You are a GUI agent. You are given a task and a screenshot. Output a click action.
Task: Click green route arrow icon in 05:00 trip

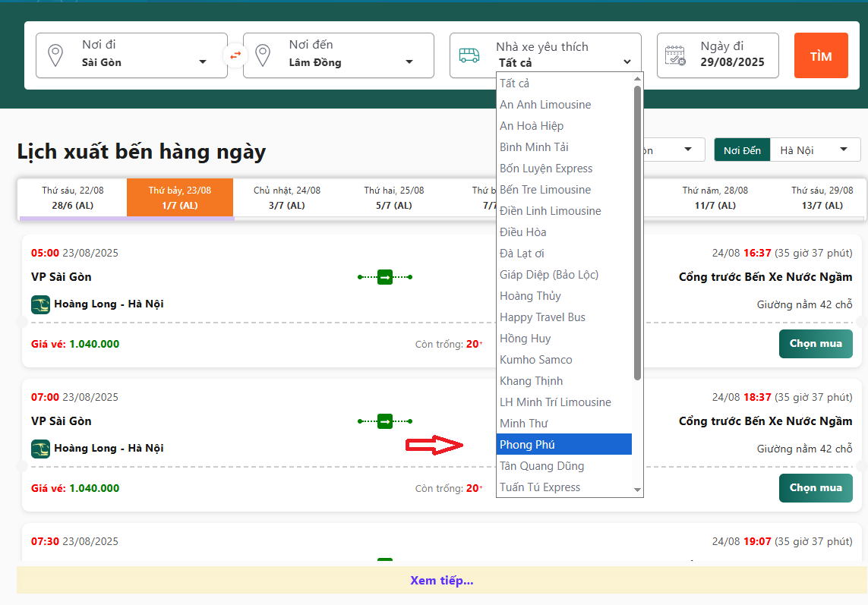(x=385, y=277)
